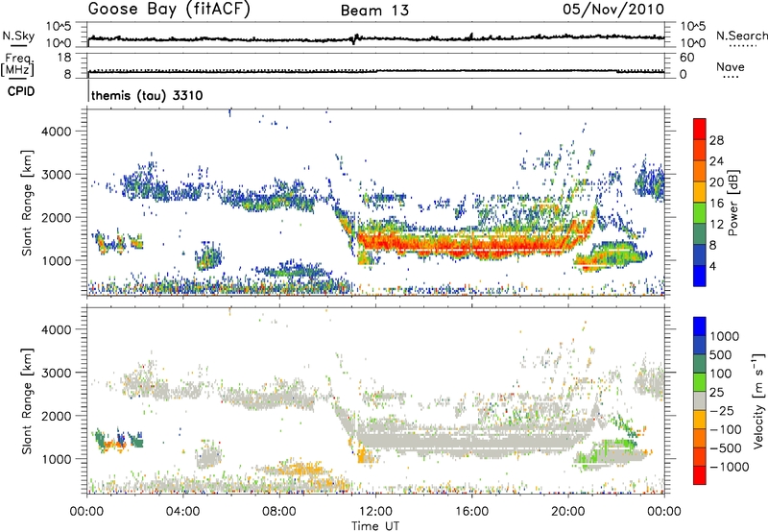Click the '18' frequency axis value

click(64, 58)
